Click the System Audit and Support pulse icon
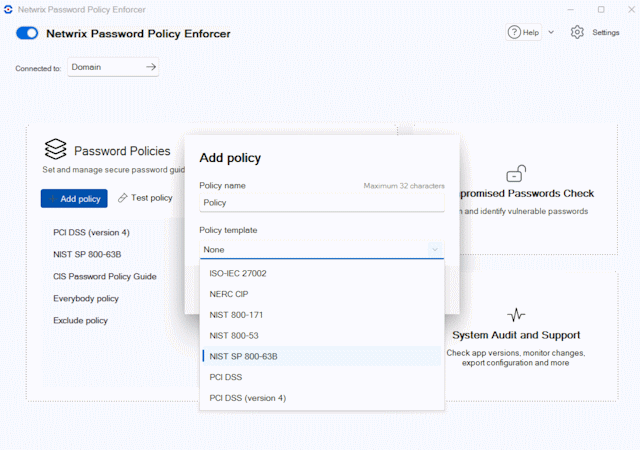Screen dimensions: 640x450 [516, 315]
